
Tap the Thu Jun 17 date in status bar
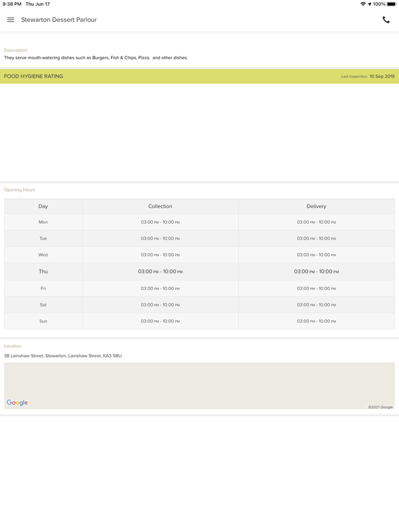pos(38,4)
